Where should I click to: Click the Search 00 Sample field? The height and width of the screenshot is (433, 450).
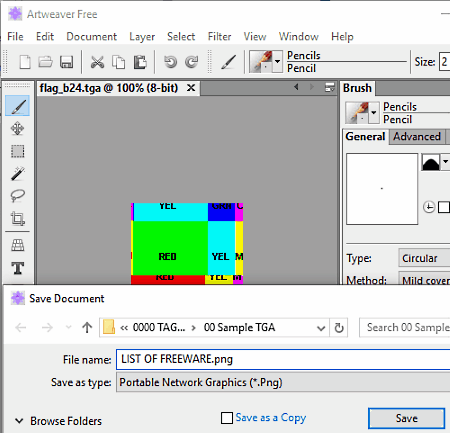pyautogui.click(x=405, y=328)
